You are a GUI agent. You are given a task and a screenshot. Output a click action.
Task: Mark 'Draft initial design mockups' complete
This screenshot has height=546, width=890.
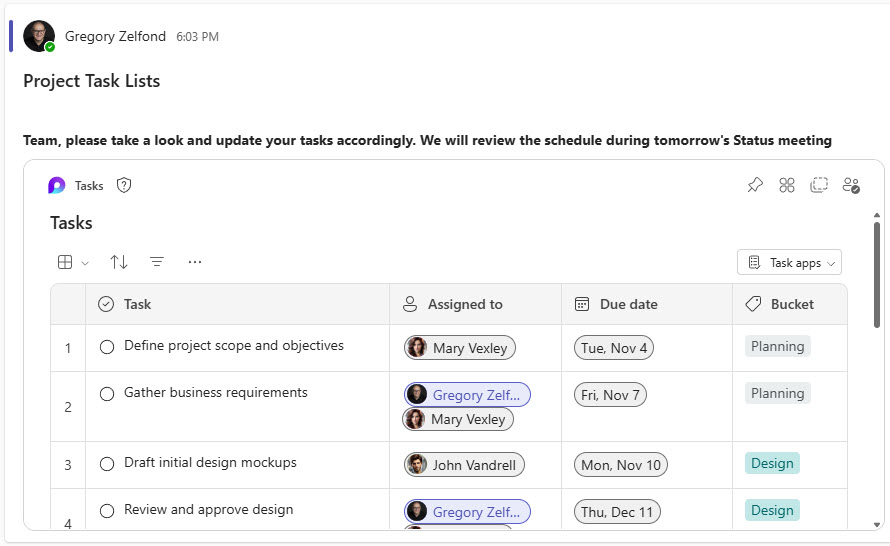pos(107,464)
